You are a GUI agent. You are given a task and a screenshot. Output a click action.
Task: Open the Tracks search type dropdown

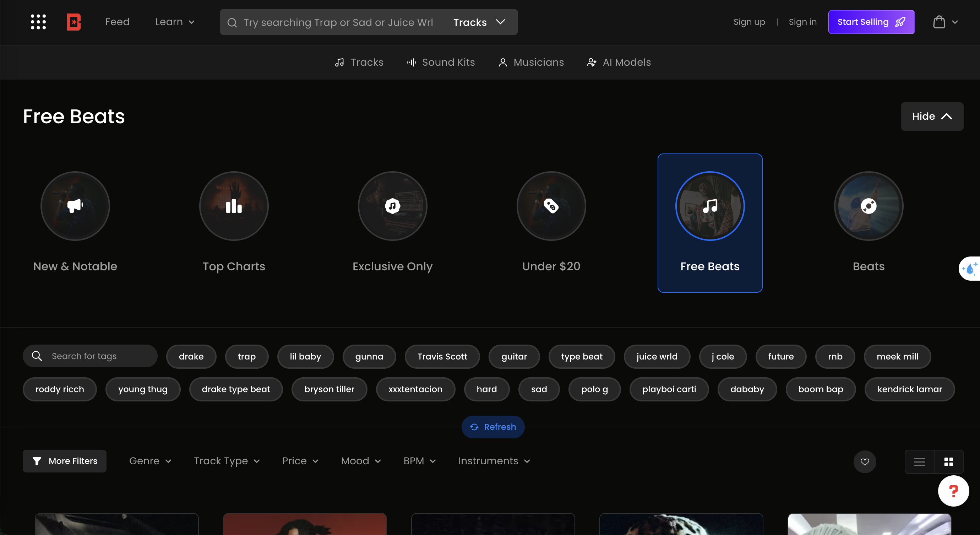479,22
